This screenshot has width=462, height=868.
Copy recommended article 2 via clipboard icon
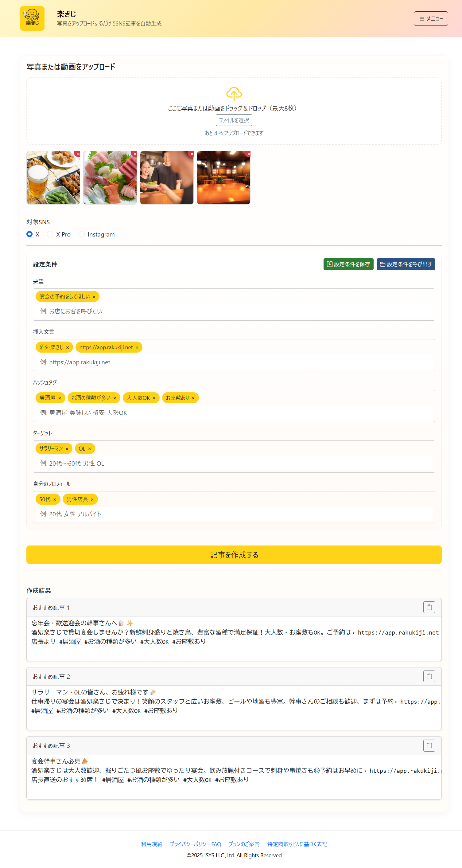tap(429, 676)
